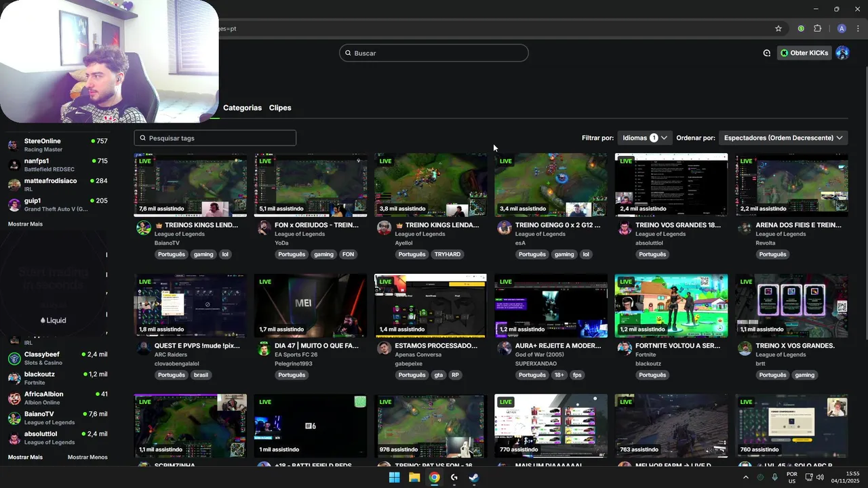Click 'Apenas Conversa' category link
This screenshot has height=488, width=868.
point(418,354)
